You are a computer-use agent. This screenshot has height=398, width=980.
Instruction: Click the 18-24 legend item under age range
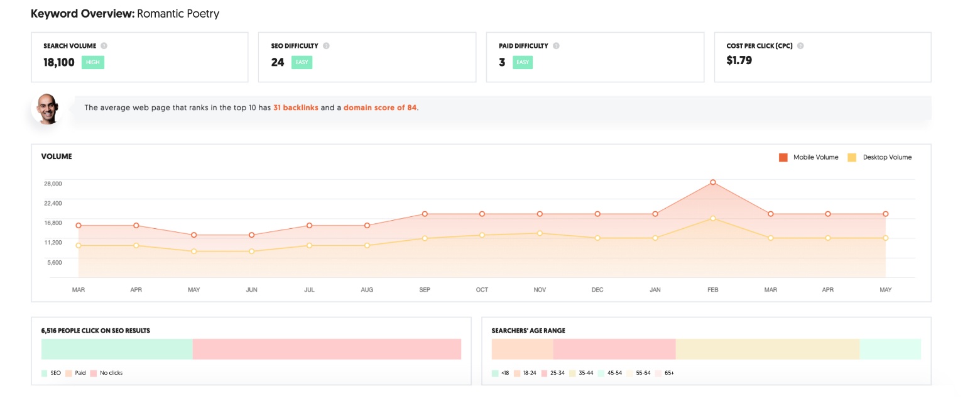point(525,373)
